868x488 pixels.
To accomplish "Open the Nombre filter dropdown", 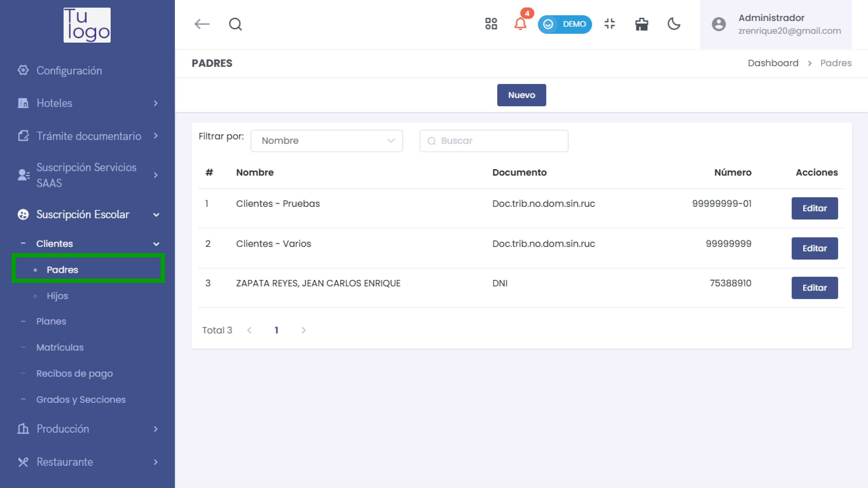I will (x=326, y=141).
